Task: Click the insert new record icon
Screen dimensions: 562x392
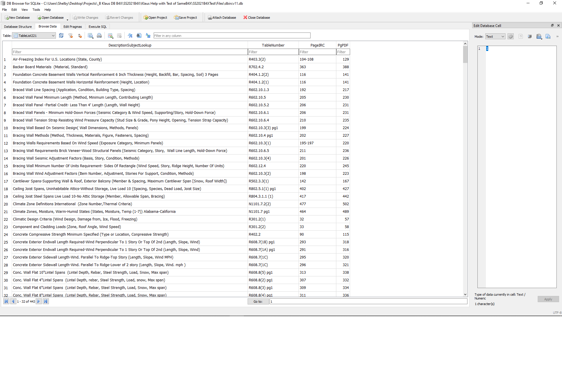Action: click(110, 36)
